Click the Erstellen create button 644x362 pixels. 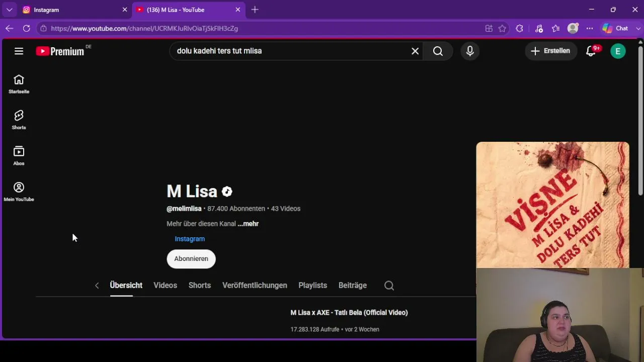tap(551, 51)
